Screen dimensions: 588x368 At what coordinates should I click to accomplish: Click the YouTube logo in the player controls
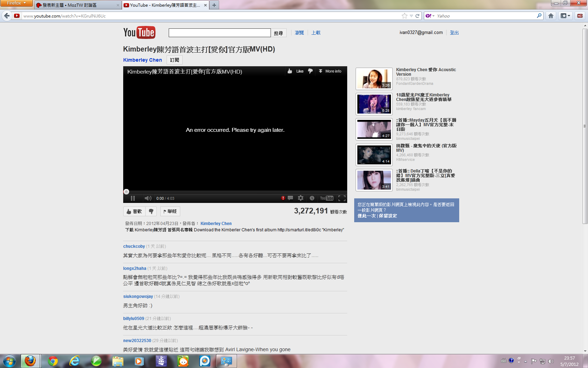[327, 198]
